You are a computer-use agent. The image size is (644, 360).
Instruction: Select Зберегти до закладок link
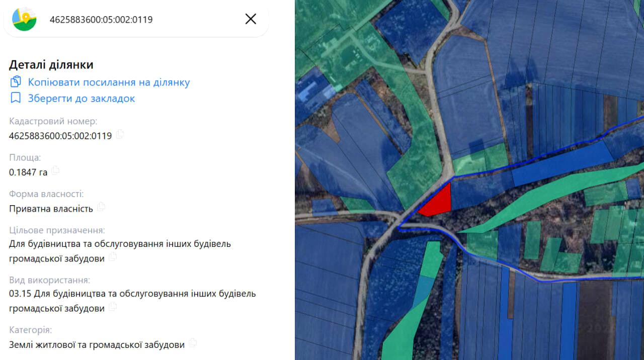[82, 99]
